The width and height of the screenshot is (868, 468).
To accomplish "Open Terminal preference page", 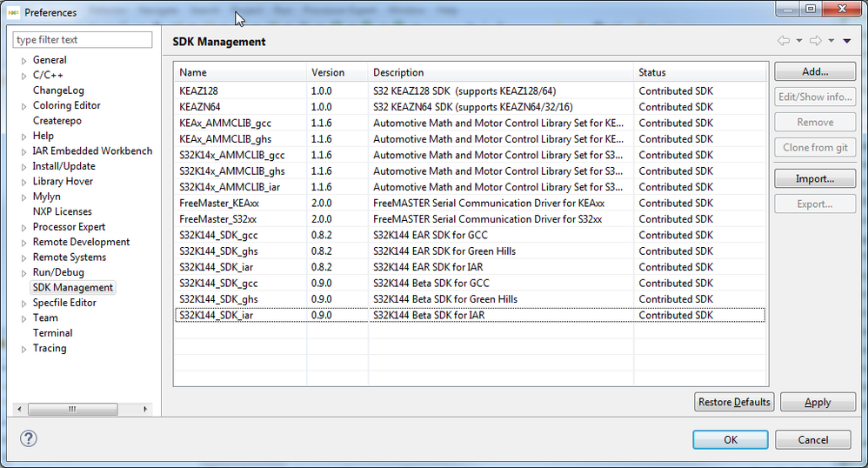I will [52, 333].
